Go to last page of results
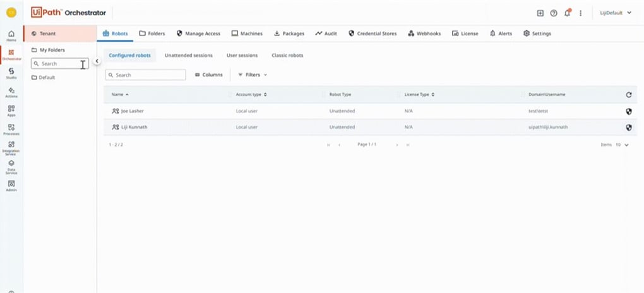This screenshot has width=644, height=293. (408, 145)
